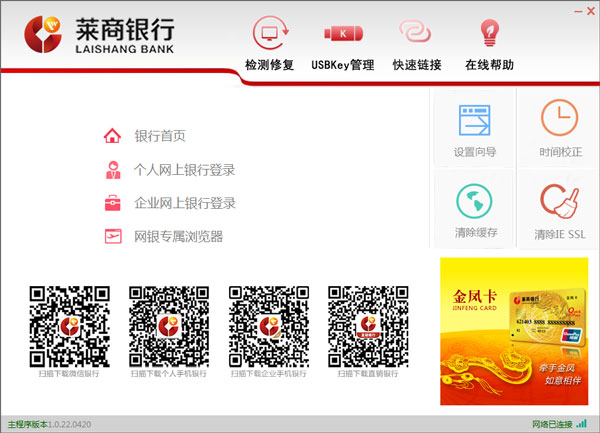Open the 设置向导 setup wizard tile

(474, 129)
